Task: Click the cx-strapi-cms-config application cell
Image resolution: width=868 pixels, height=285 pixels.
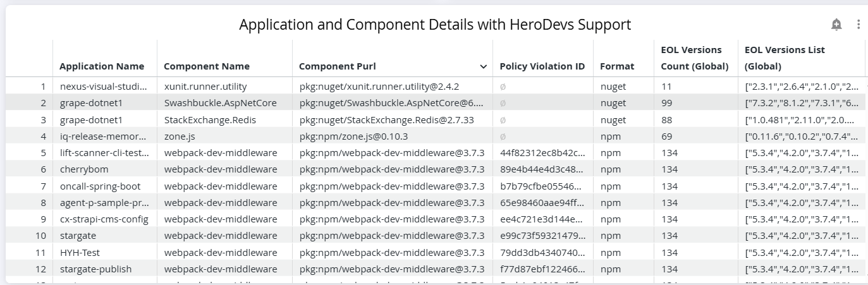Action: click(x=105, y=219)
